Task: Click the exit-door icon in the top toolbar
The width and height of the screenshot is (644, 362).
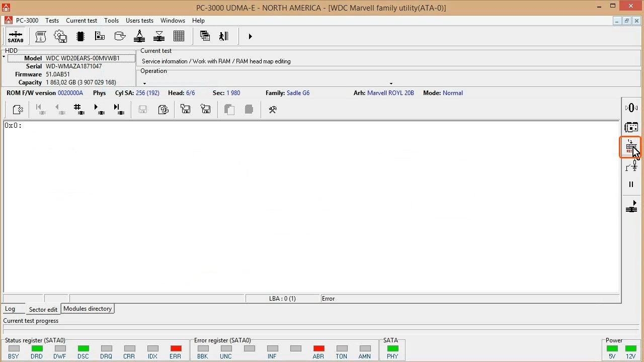Action: click(x=224, y=36)
